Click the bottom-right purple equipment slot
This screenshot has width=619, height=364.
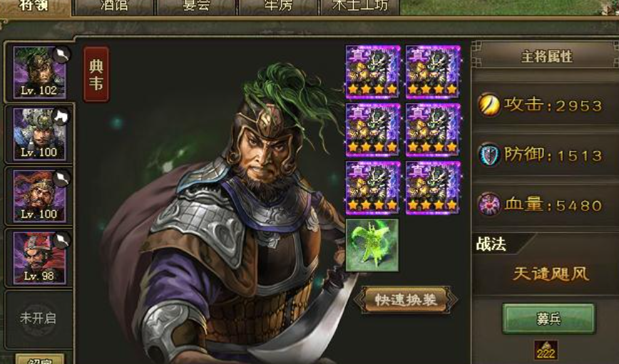[433, 188]
